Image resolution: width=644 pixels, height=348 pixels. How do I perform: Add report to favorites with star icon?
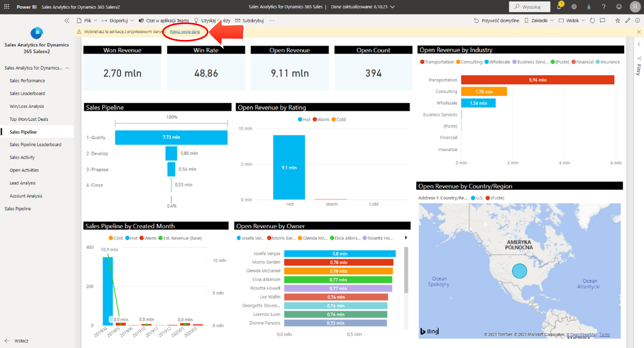pyautogui.click(x=617, y=20)
